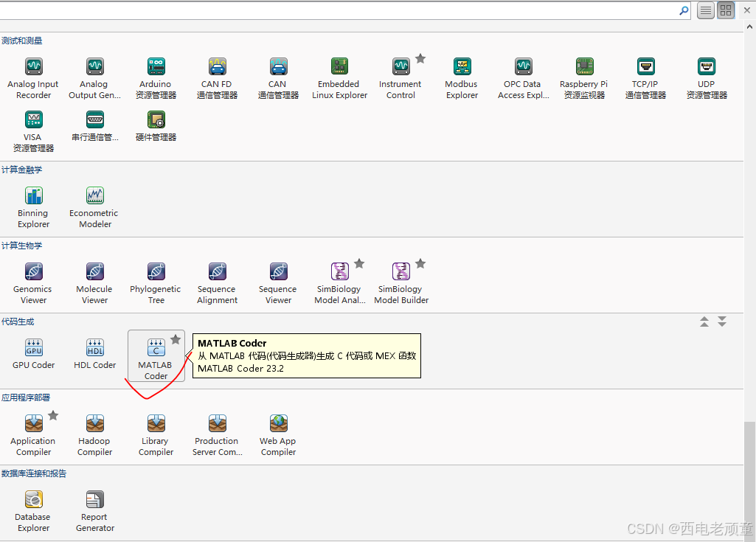Viewport: 756px width, 542px height.
Task: Open the Modbus Explorer app
Action: pos(462,78)
